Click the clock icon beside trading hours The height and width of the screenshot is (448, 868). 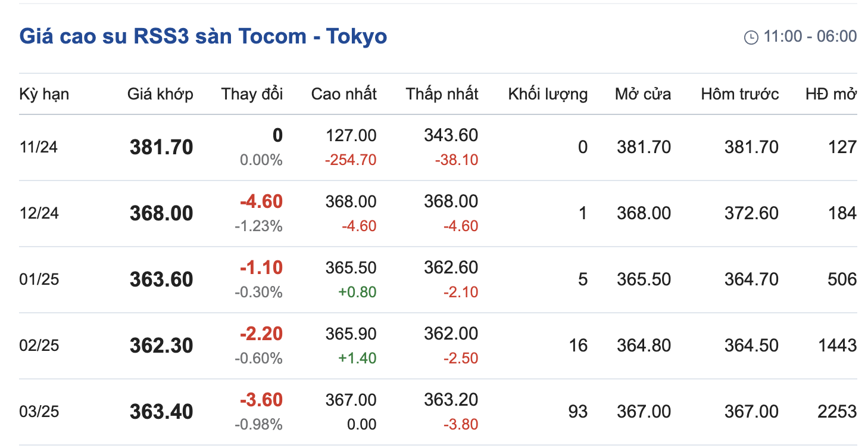point(751,37)
